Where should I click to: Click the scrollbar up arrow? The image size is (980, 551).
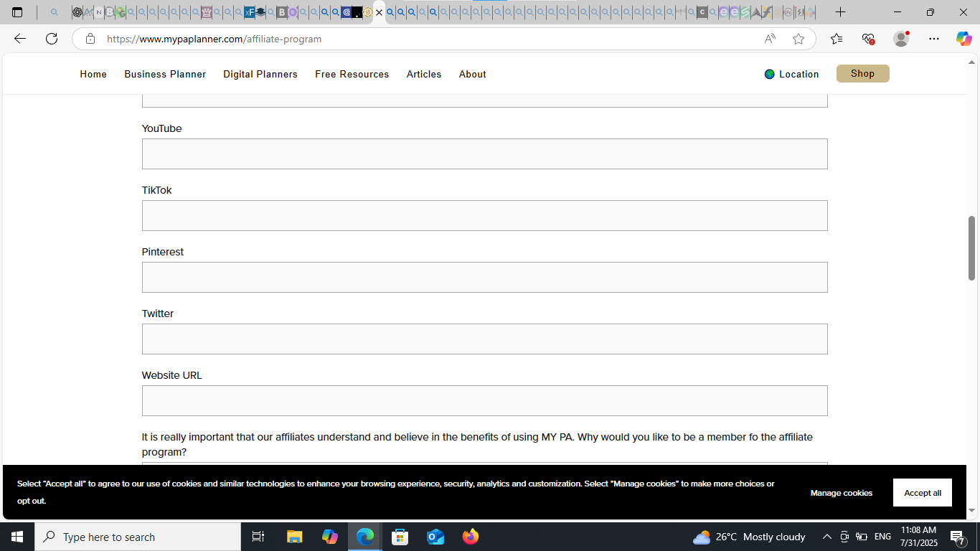pos(972,63)
